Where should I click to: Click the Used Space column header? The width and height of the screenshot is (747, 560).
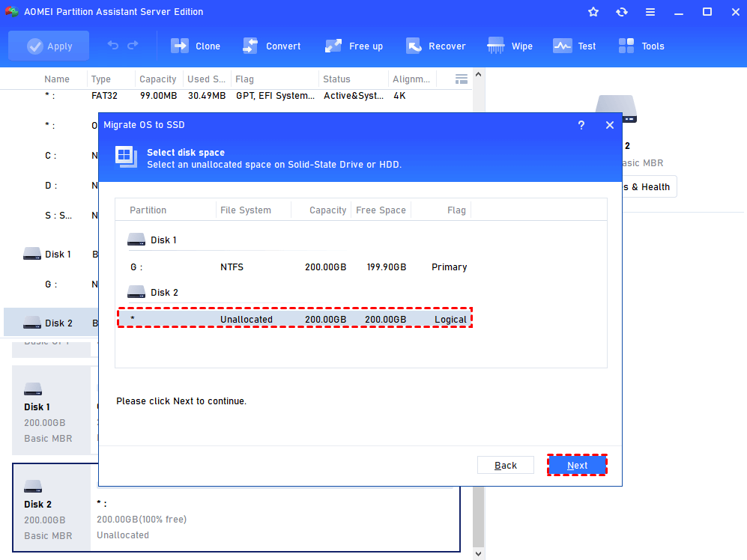point(206,79)
